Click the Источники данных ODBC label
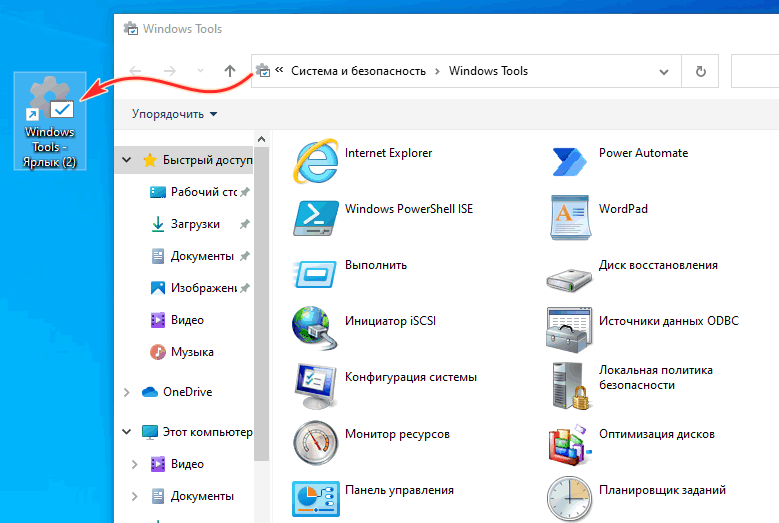Screen dimensions: 779x523 click(x=669, y=321)
